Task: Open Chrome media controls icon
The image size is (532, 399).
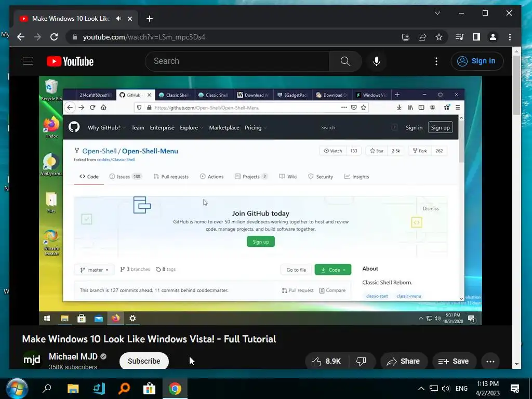Action: click(x=459, y=37)
